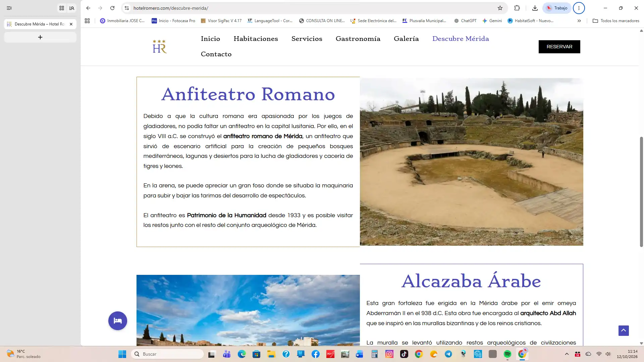644x362 pixels.
Task: Click the Windows taskbar Buscar box
Action: coord(168,354)
